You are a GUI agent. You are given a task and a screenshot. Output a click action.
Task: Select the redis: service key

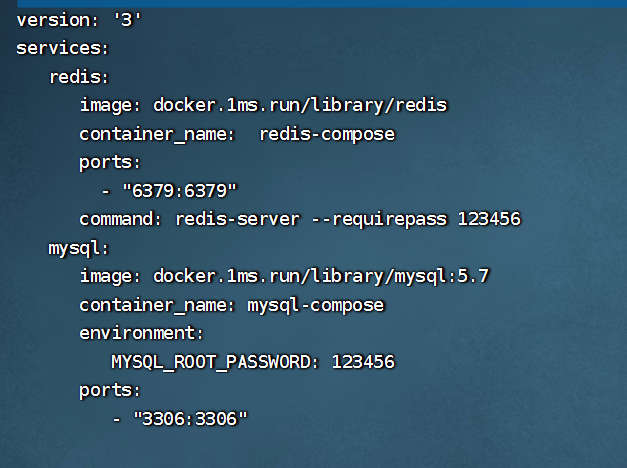pos(79,77)
